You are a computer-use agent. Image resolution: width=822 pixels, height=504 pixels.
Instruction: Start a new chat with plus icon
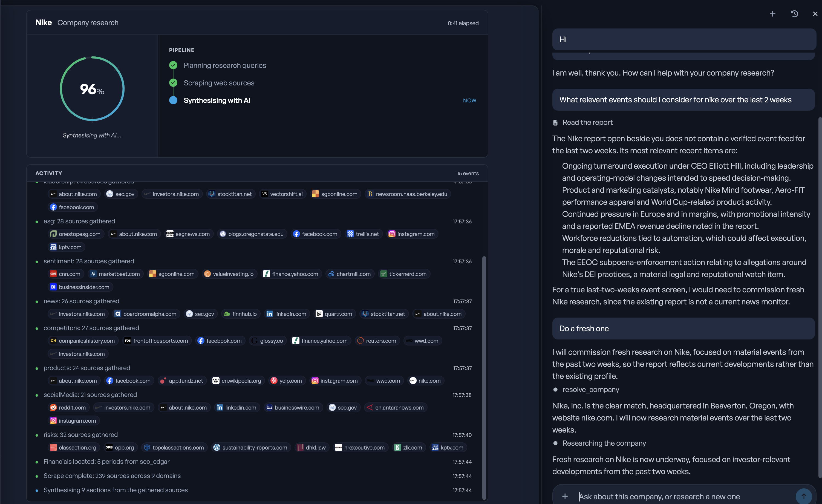click(772, 14)
